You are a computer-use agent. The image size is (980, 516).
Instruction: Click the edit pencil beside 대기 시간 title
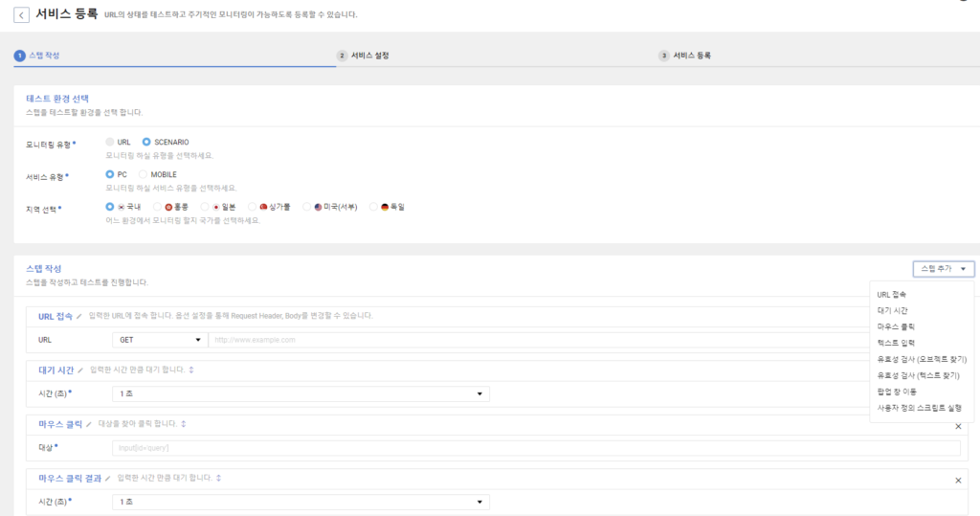click(81, 370)
